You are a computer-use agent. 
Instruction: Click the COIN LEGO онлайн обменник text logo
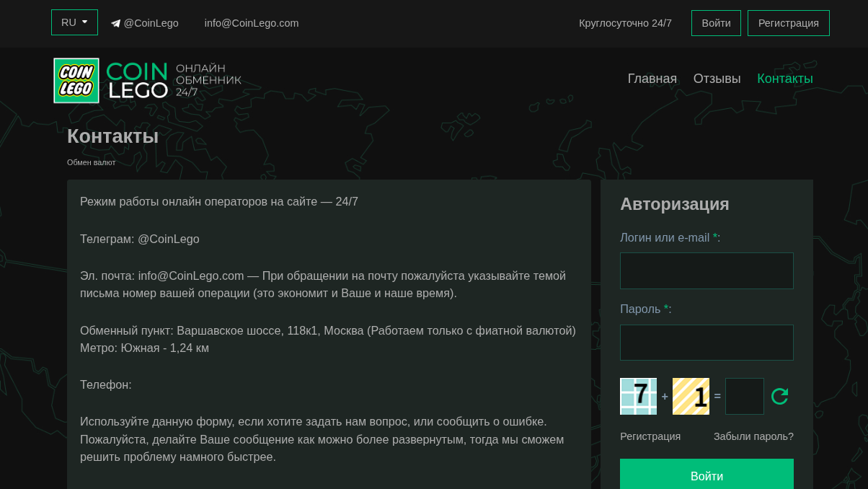point(174,80)
